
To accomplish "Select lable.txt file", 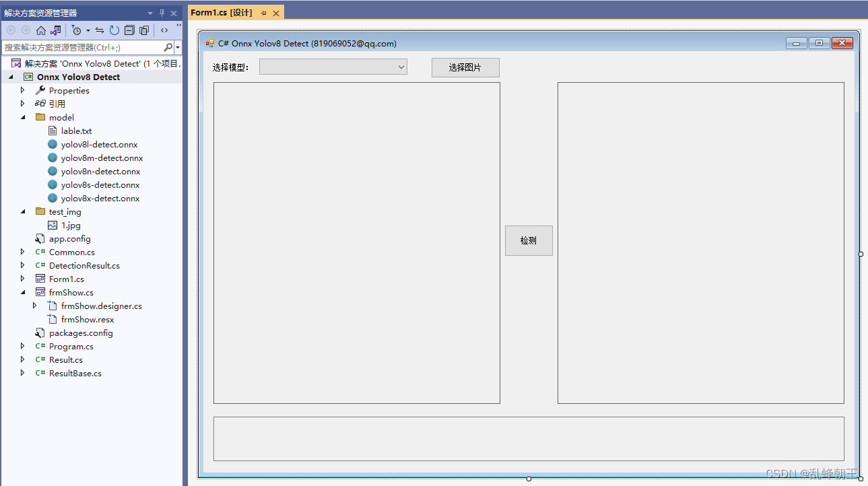I will click(76, 131).
